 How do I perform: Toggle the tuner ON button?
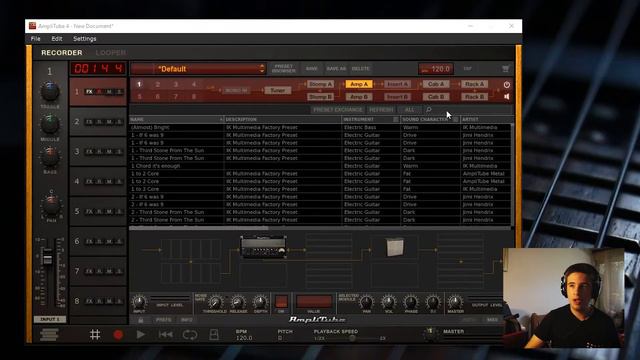tap(281, 302)
